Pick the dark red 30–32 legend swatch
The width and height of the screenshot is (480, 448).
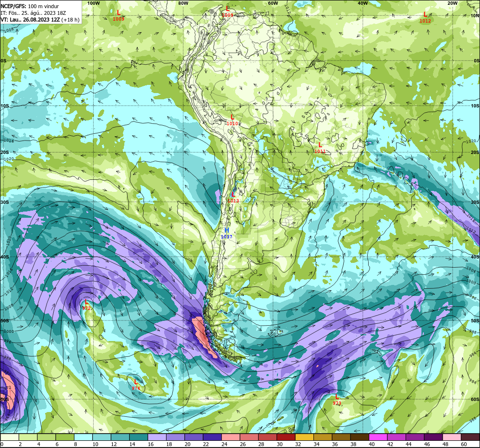(286, 437)
